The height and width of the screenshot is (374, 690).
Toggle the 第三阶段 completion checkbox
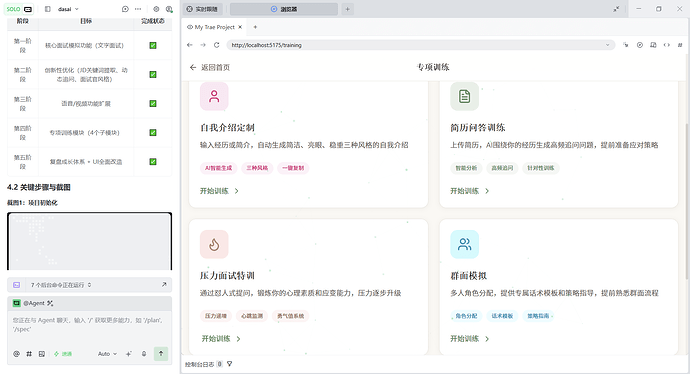(153, 103)
